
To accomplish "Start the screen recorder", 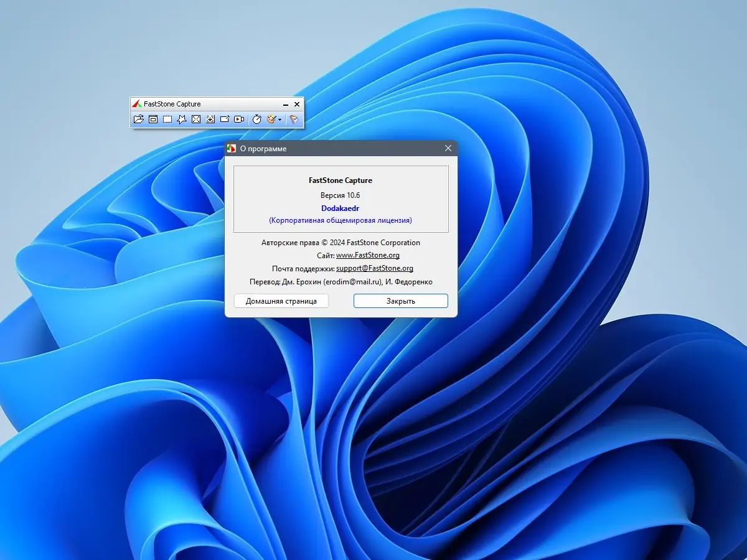I will point(239,119).
